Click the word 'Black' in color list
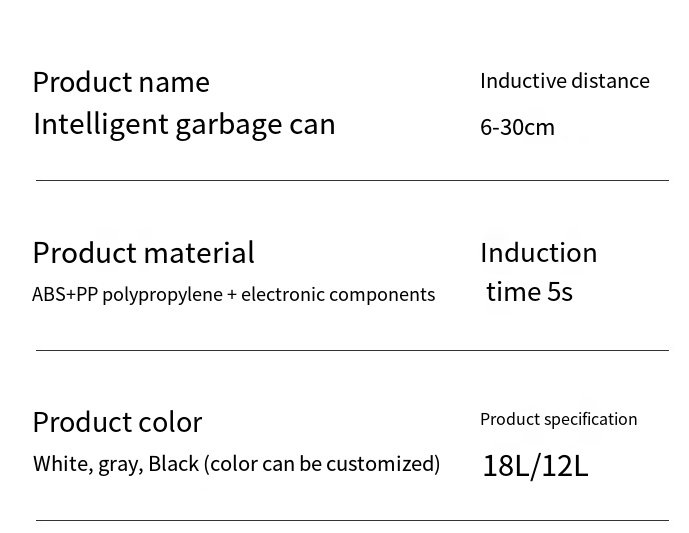 point(174,465)
